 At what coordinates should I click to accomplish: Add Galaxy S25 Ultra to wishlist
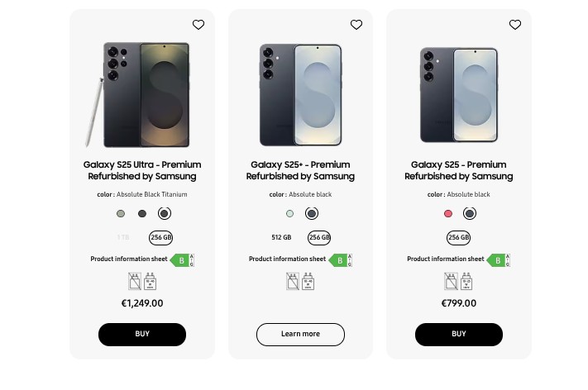[x=198, y=25]
